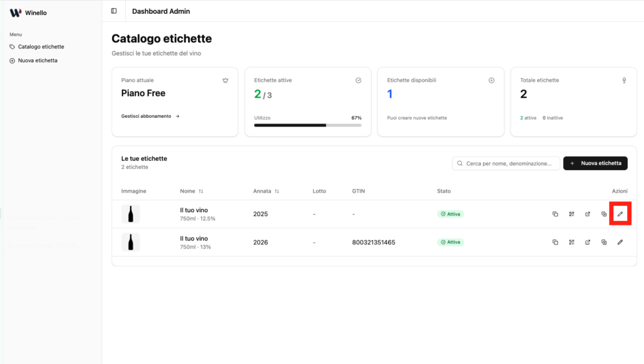The image size is (644, 364).
Task: Sort table by Nome column
Action: tap(191, 191)
